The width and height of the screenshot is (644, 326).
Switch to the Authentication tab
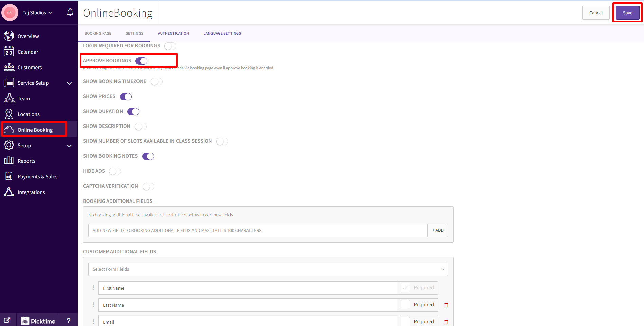[173, 33]
